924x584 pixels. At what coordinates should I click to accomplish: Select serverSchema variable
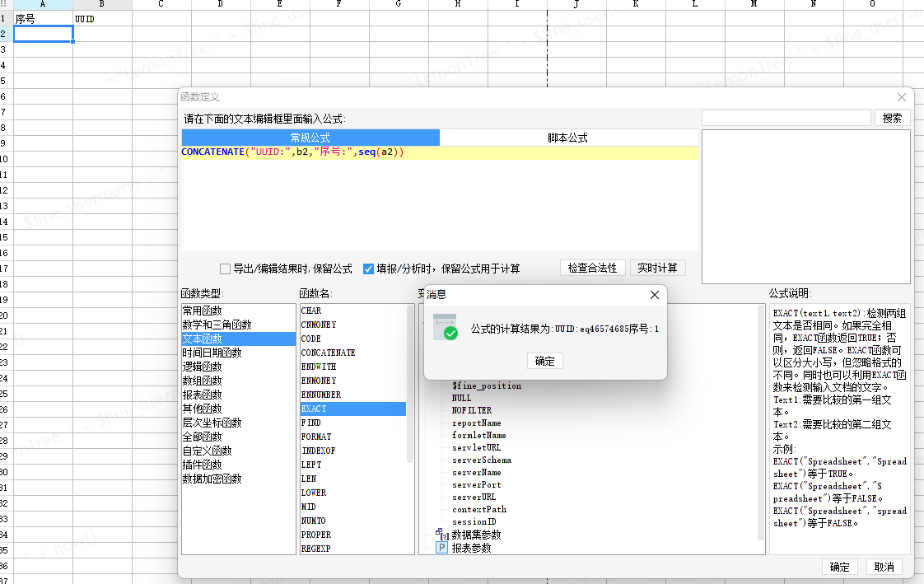click(x=482, y=460)
